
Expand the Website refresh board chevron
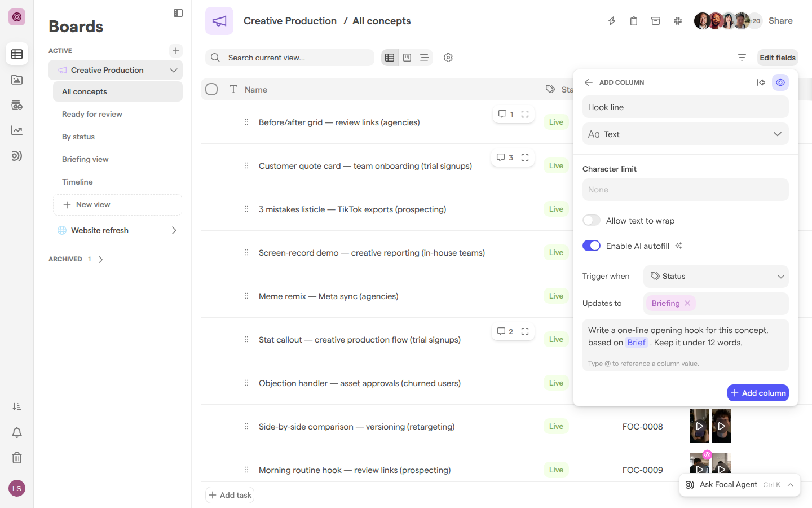(x=174, y=230)
